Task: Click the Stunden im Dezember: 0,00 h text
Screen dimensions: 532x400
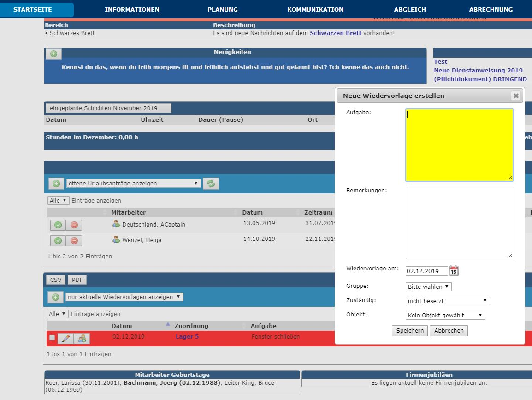Action: (92, 137)
